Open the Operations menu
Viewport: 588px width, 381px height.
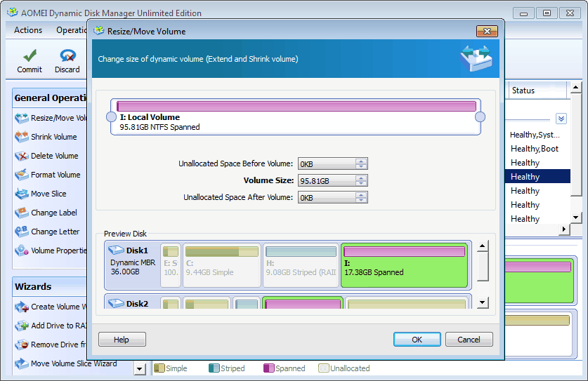point(72,30)
